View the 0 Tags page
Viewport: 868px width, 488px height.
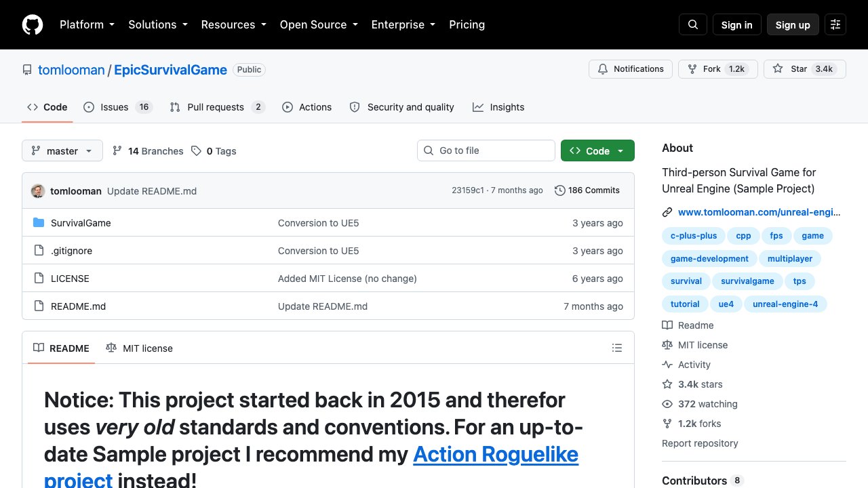[x=214, y=150]
